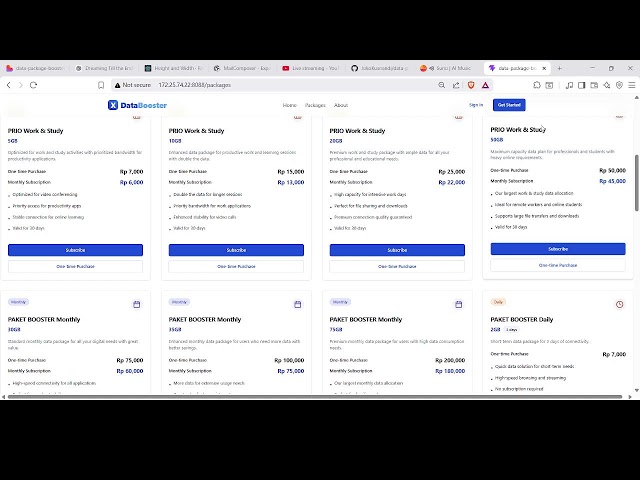Open the Leo AI sparkle icon
This screenshot has height=480, width=640.
click(607, 85)
